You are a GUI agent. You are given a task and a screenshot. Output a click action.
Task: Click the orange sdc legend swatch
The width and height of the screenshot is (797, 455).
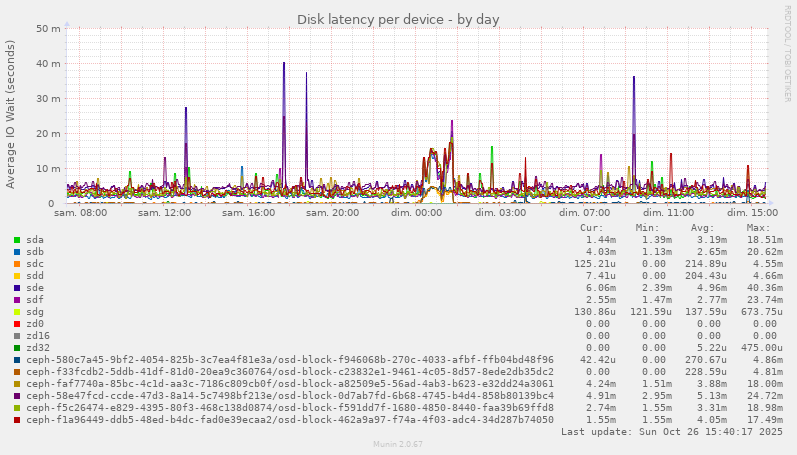17,264
